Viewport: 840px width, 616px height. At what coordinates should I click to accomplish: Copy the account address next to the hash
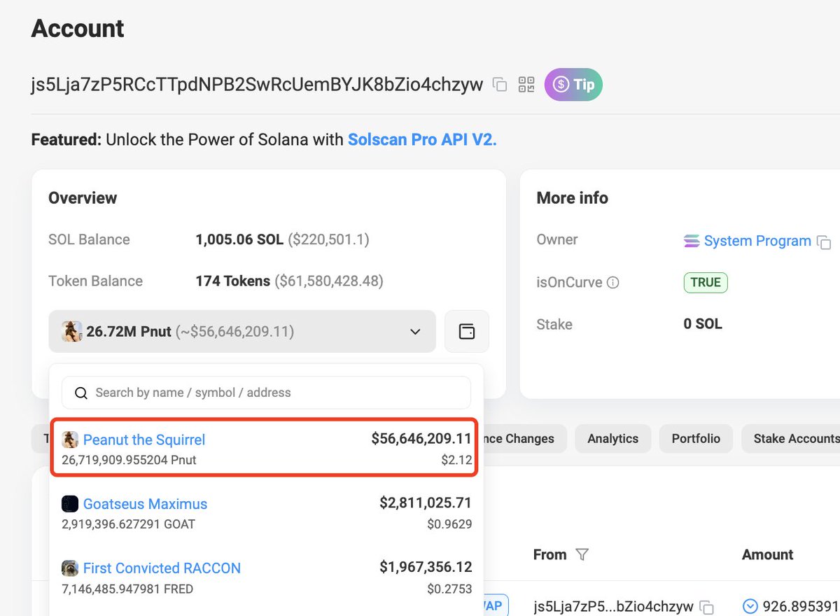click(500, 85)
